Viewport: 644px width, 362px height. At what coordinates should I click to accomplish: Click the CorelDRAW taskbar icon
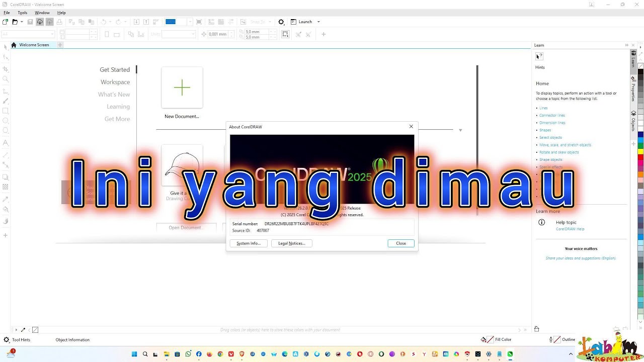pyautogui.click(x=510, y=354)
